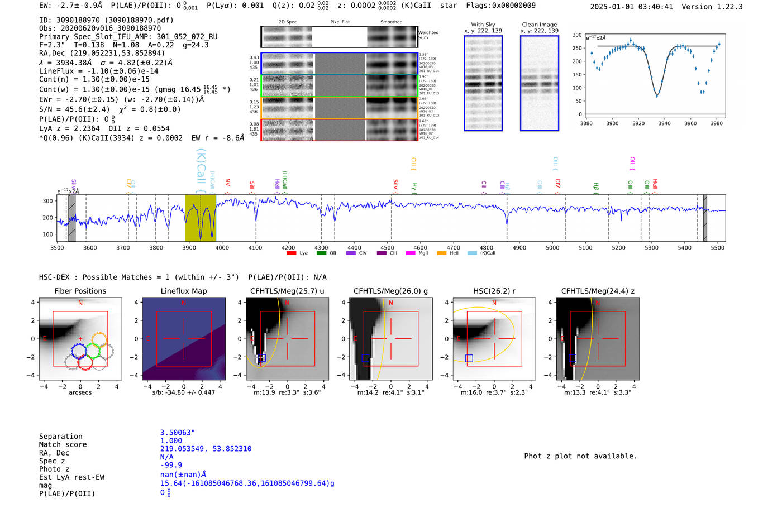This screenshot has width=782, height=532.
Task: Click the blue fiber circle in Fiber Positions
Action: [79, 351]
